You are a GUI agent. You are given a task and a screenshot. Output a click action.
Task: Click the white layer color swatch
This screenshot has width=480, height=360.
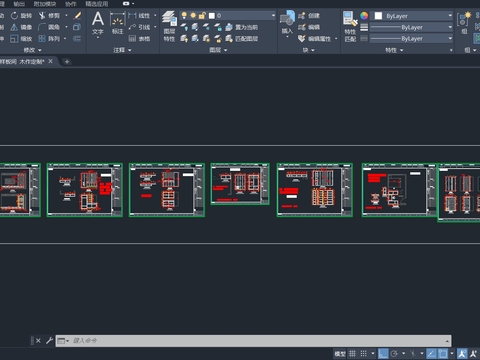[212, 16]
